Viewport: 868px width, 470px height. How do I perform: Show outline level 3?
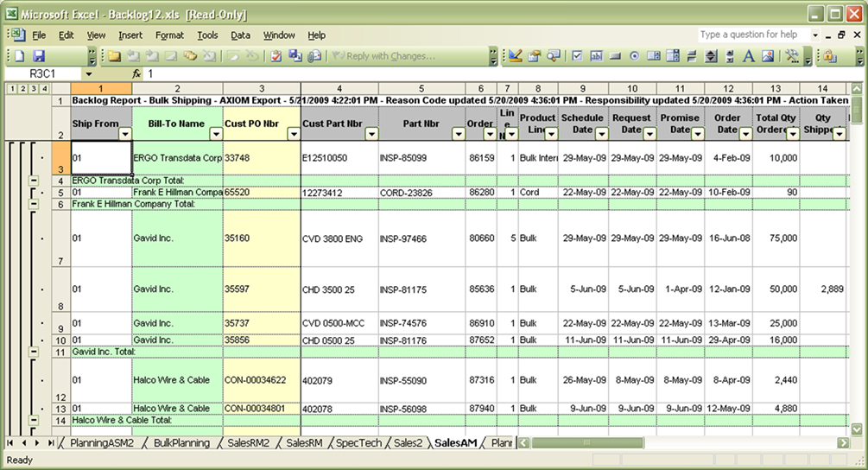(34, 89)
